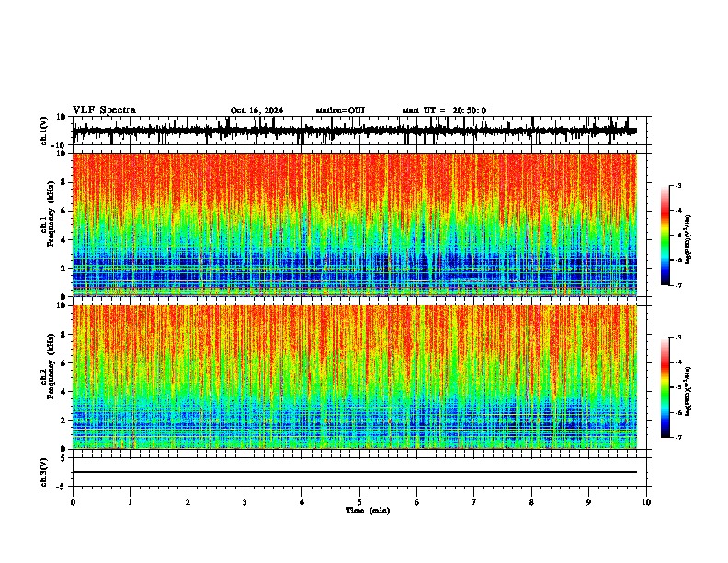Click time axis tick label "0"
Viewport: 728px width, 563px height.
(x=73, y=502)
